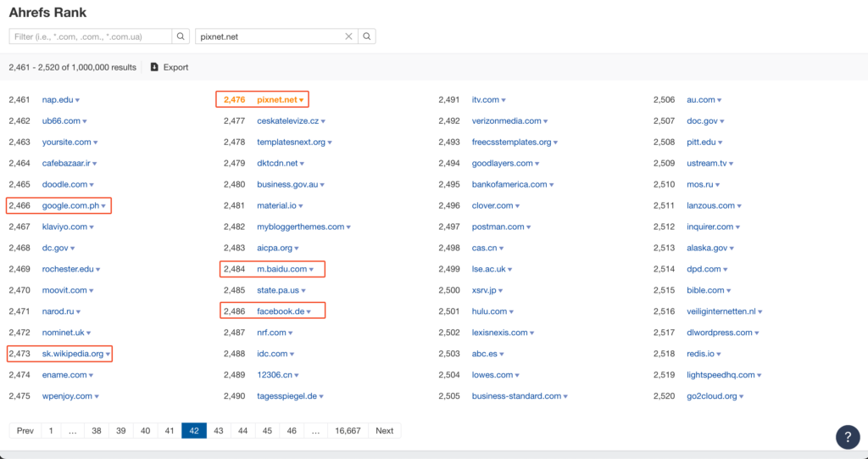The width and height of the screenshot is (868, 459).
Task: Go to Next results page
Action: point(384,431)
